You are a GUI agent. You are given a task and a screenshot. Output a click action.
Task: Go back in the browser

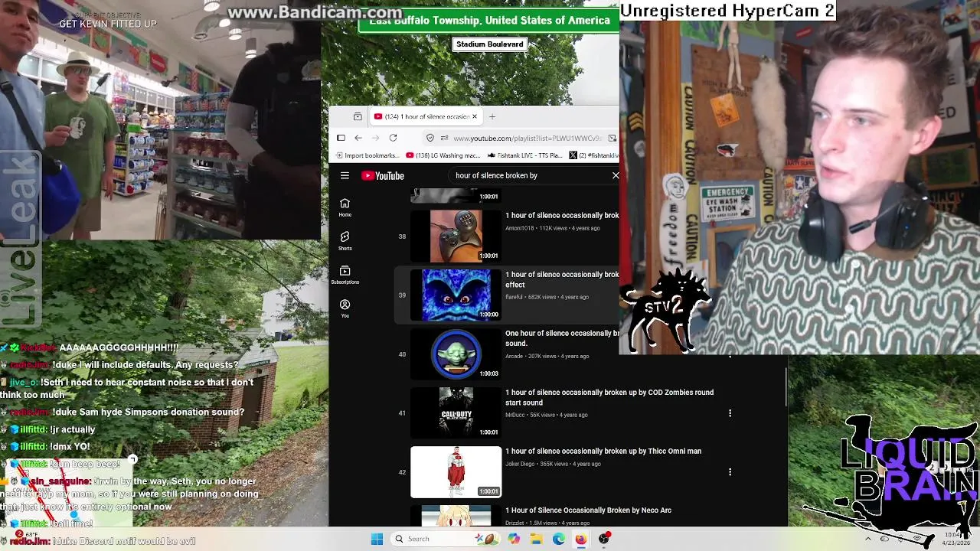[358, 138]
